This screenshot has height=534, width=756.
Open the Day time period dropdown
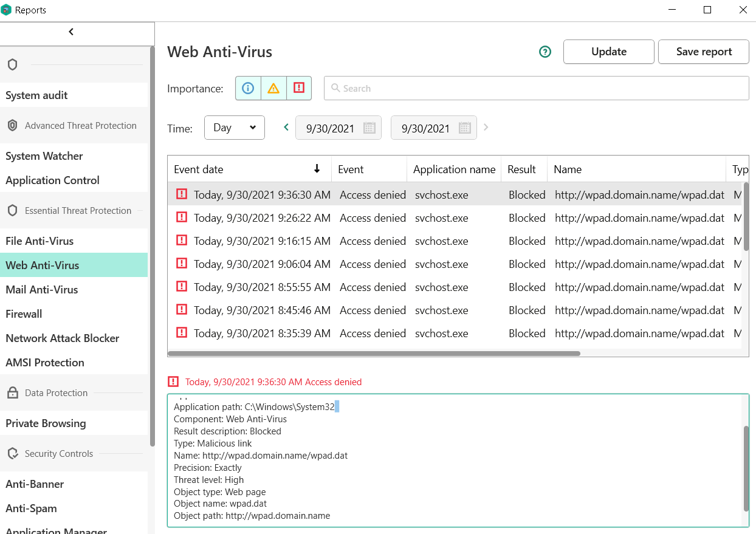point(235,128)
